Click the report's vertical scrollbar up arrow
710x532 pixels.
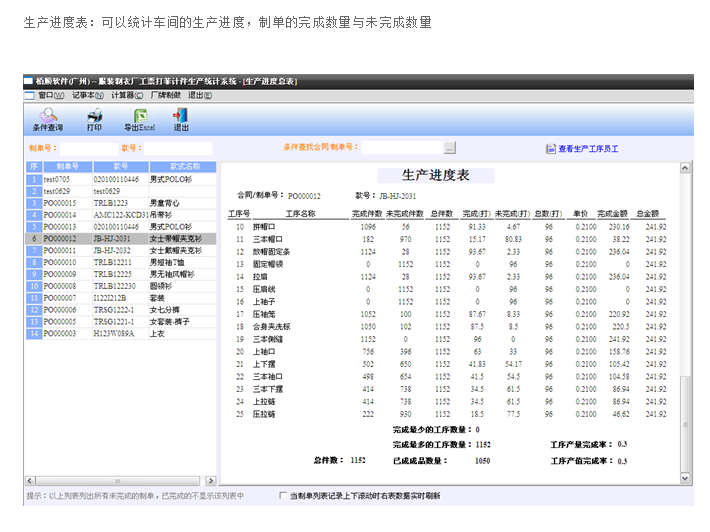pyautogui.click(x=685, y=166)
